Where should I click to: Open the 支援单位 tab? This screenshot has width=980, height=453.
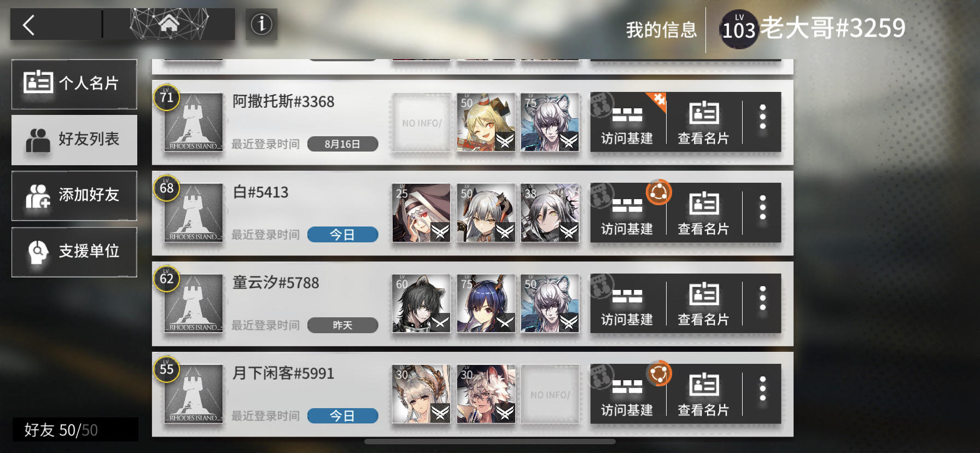[x=74, y=252]
